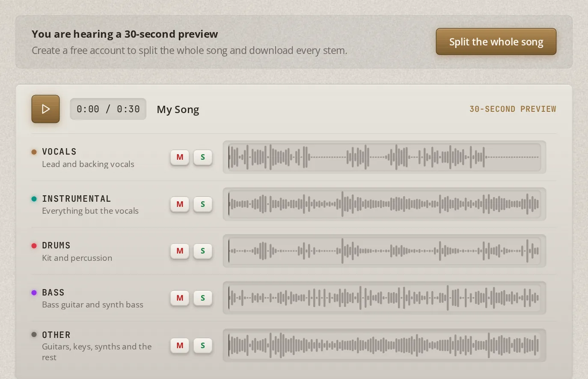Click the 0:00 / 0:30 time display
Image resolution: width=588 pixels, height=379 pixels.
108,109
